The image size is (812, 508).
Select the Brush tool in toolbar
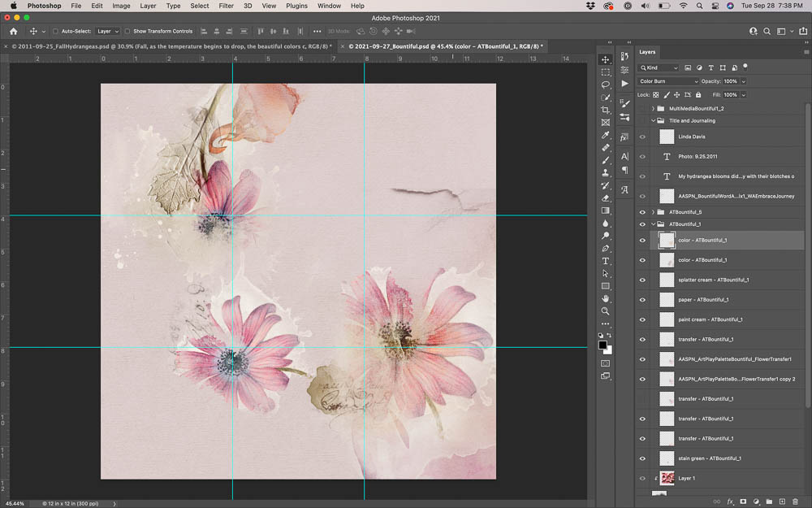coord(606,160)
